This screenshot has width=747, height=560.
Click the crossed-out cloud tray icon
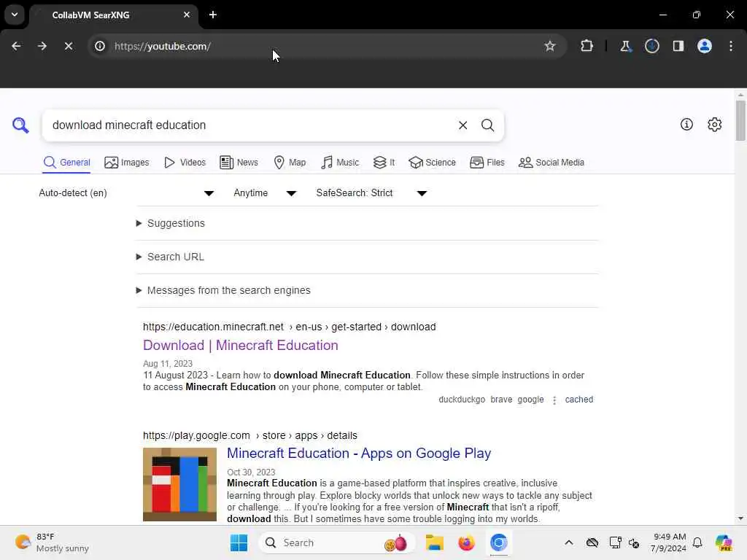tap(592, 542)
